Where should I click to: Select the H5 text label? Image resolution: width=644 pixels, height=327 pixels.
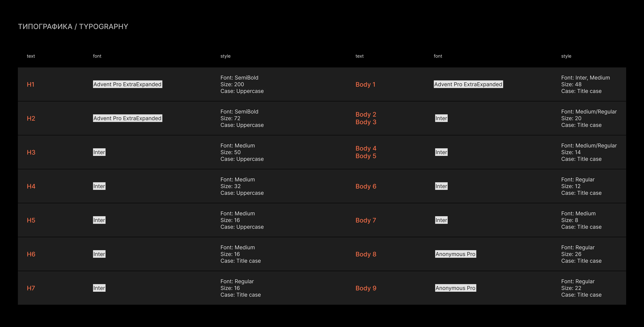coord(31,220)
